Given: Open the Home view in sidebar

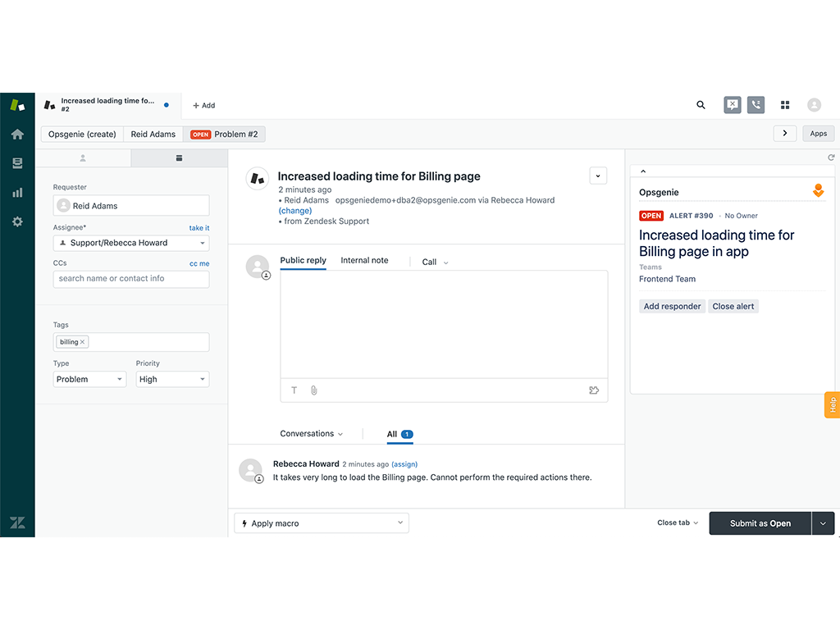Looking at the screenshot, I should point(17,135).
